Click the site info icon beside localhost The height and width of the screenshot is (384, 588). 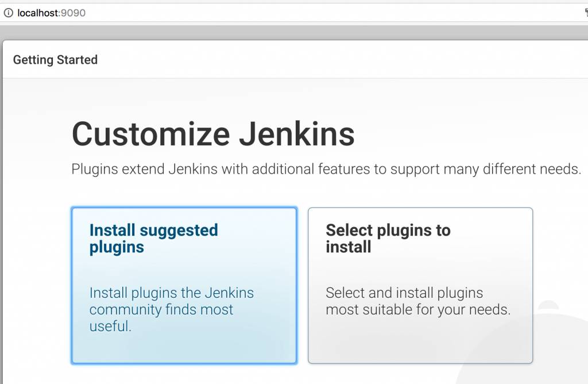click(8, 13)
